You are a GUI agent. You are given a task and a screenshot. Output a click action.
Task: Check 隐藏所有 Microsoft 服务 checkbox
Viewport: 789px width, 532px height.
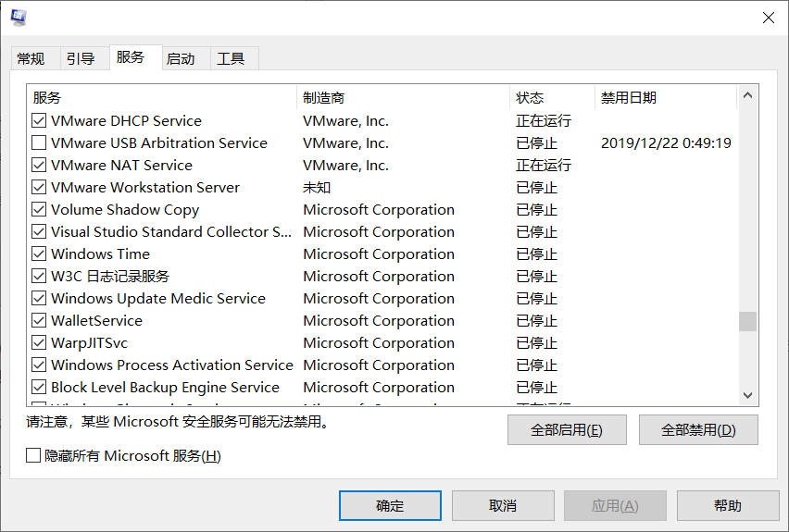click(x=33, y=455)
